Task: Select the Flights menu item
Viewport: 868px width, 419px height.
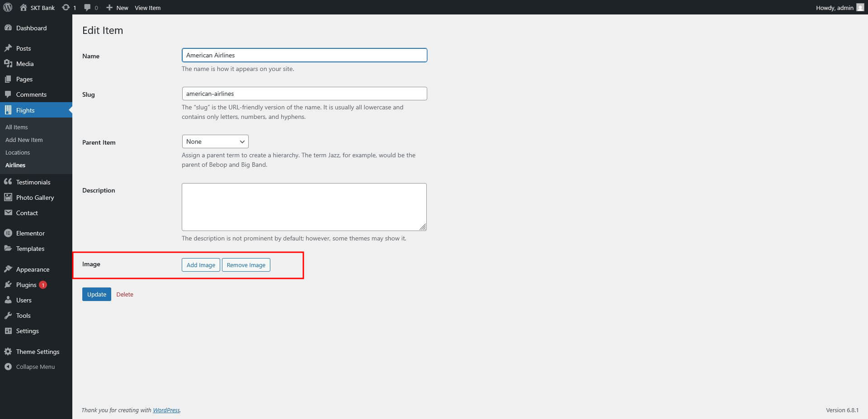Action: coord(36,110)
